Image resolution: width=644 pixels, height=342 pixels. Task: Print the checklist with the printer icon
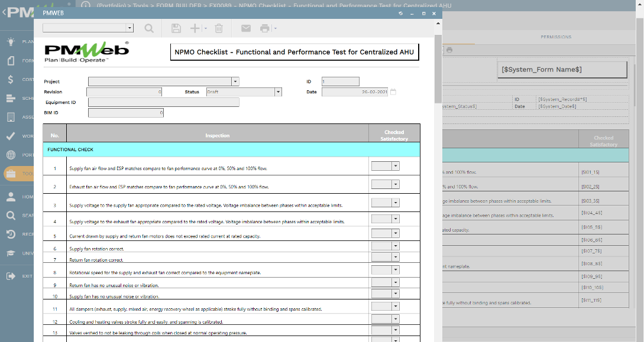265,28
